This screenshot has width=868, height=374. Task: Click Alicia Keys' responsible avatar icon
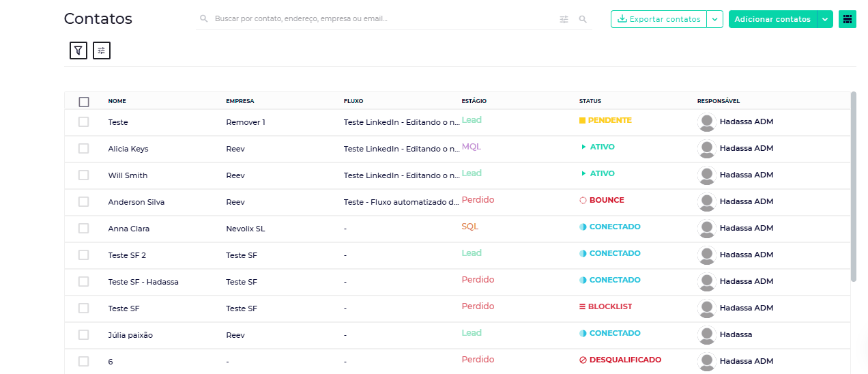coord(707,149)
